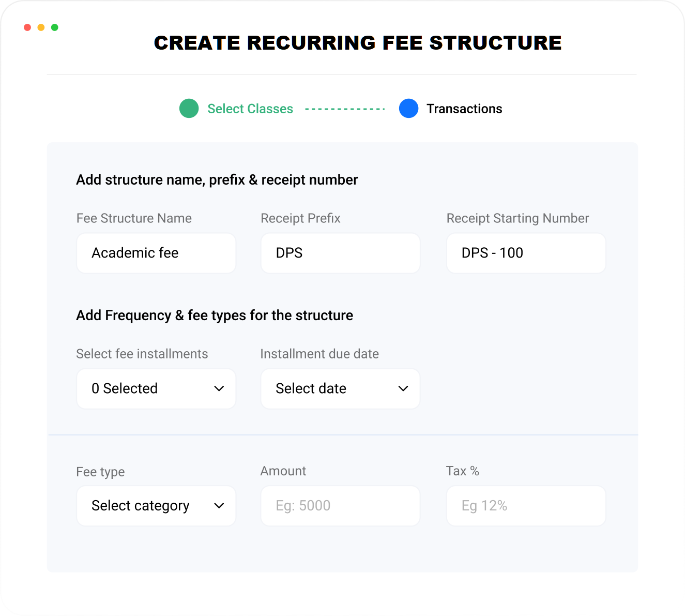Click the yellow minimize window dot

pyautogui.click(x=41, y=27)
